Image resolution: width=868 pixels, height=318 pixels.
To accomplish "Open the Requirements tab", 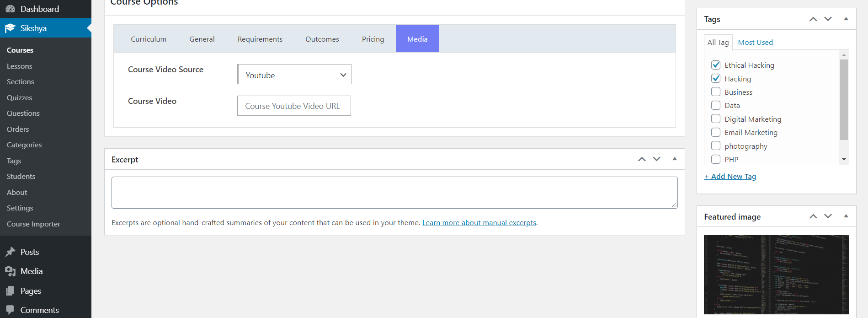I will coord(260,39).
